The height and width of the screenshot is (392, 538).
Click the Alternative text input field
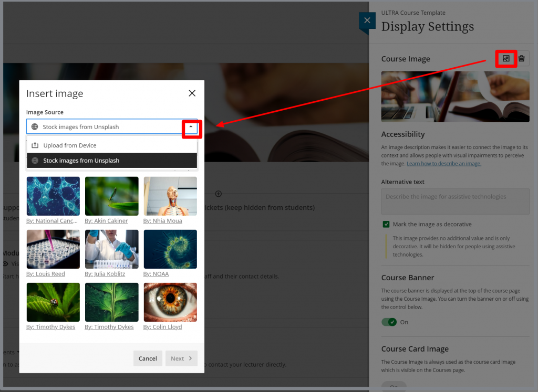455,202
